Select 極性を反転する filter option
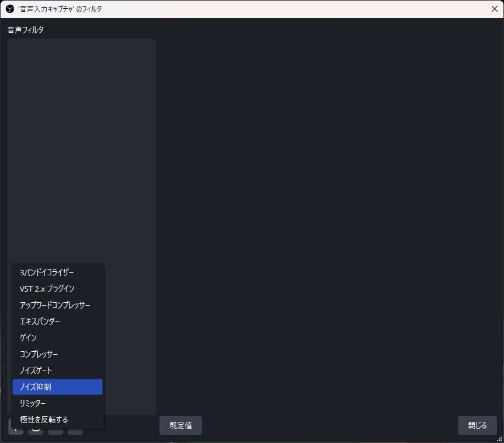 (x=58, y=420)
